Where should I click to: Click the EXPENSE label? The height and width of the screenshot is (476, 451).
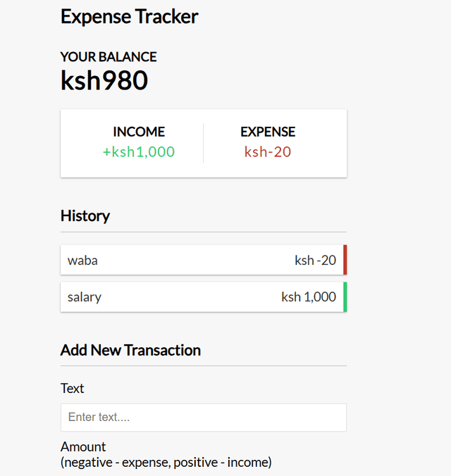pyautogui.click(x=268, y=132)
